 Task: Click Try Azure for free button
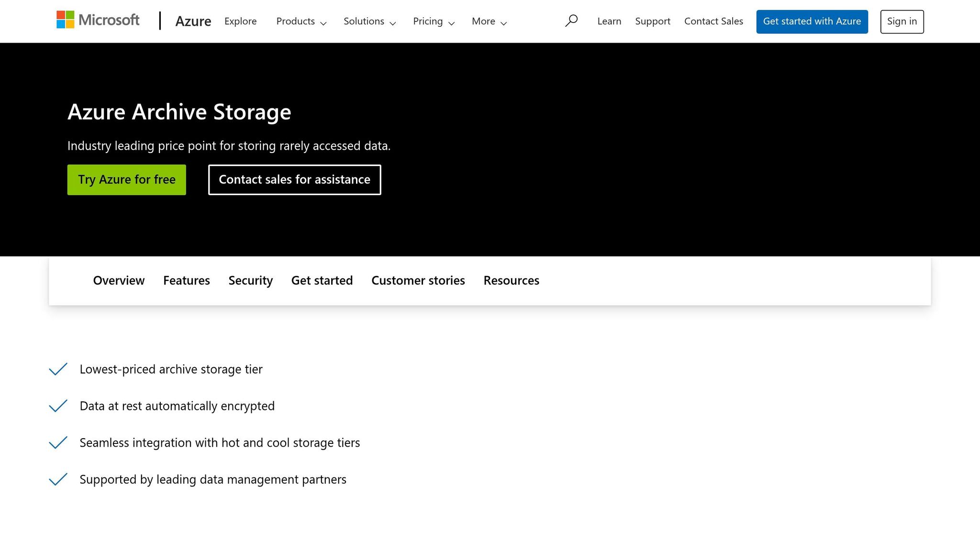(127, 180)
